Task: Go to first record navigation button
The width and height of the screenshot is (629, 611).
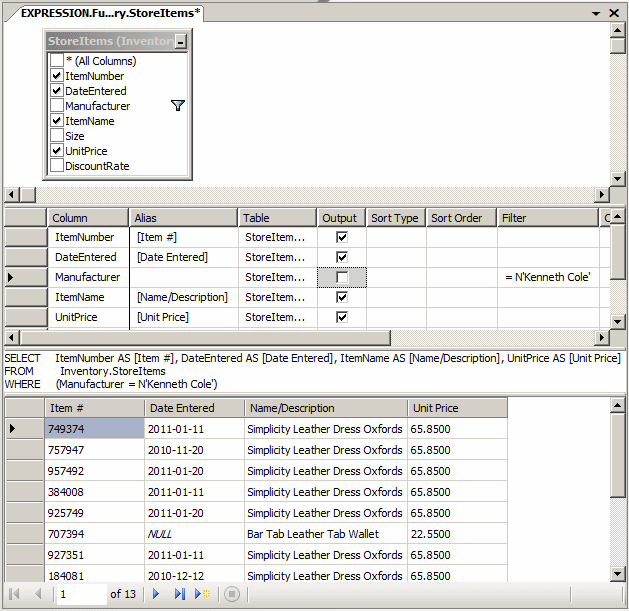Action: 14,594
